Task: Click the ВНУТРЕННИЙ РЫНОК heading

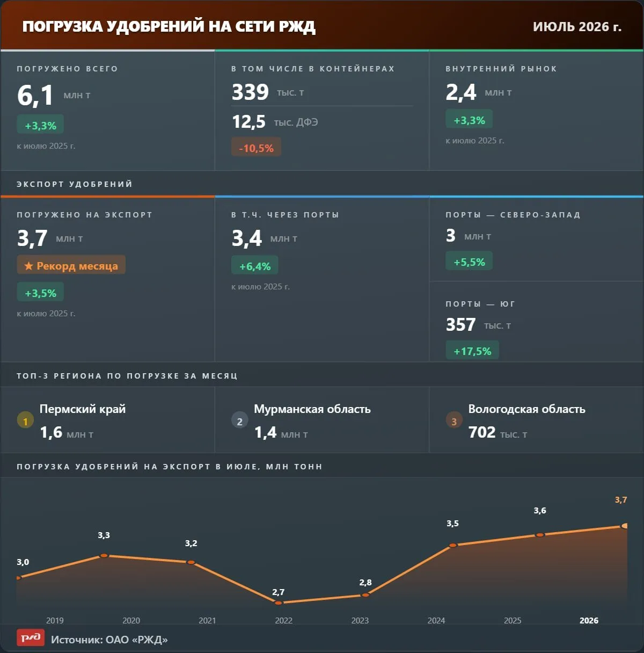Action: 501,69
